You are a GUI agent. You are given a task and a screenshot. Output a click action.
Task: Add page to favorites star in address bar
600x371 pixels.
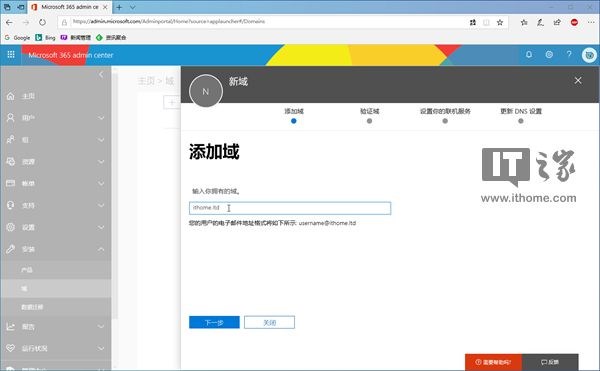pyautogui.click(x=500, y=23)
